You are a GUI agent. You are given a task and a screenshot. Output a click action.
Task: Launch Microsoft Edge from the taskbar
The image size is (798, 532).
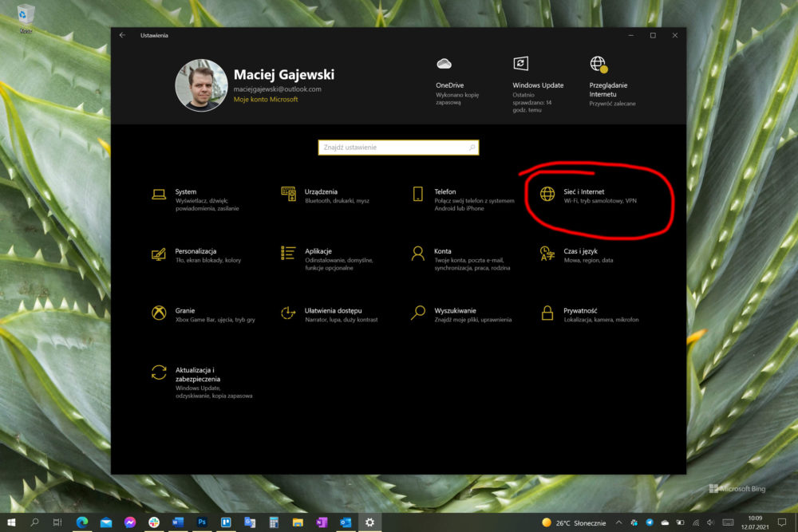(82, 522)
